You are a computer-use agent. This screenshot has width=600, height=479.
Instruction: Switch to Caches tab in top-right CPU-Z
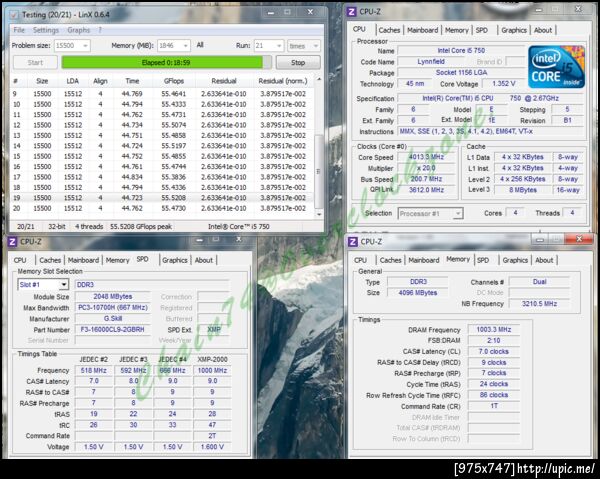[x=389, y=30]
